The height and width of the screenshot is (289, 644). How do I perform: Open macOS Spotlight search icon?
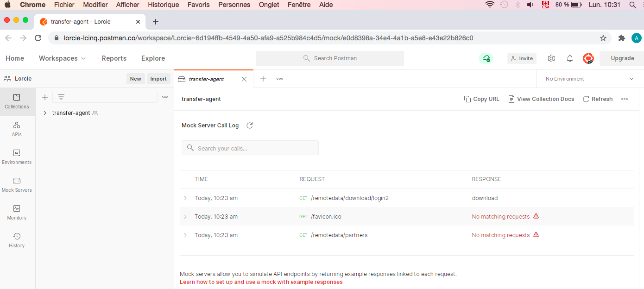pyautogui.click(x=633, y=5)
